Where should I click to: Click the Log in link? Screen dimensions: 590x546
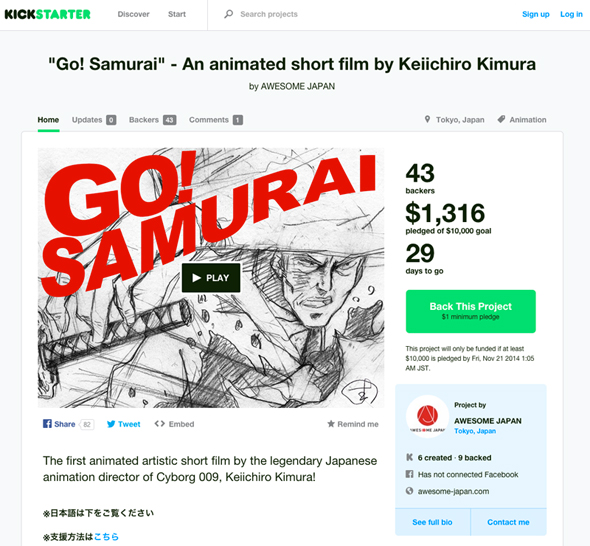click(571, 14)
